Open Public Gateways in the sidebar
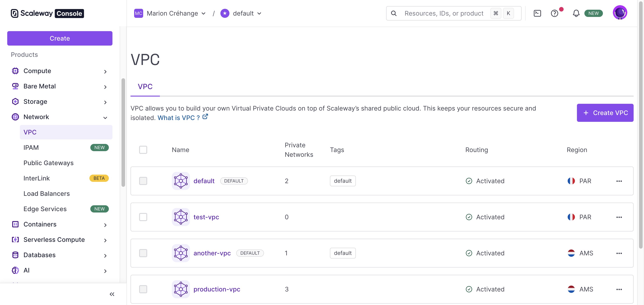The image size is (644, 305). pyautogui.click(x=66, y=163)
